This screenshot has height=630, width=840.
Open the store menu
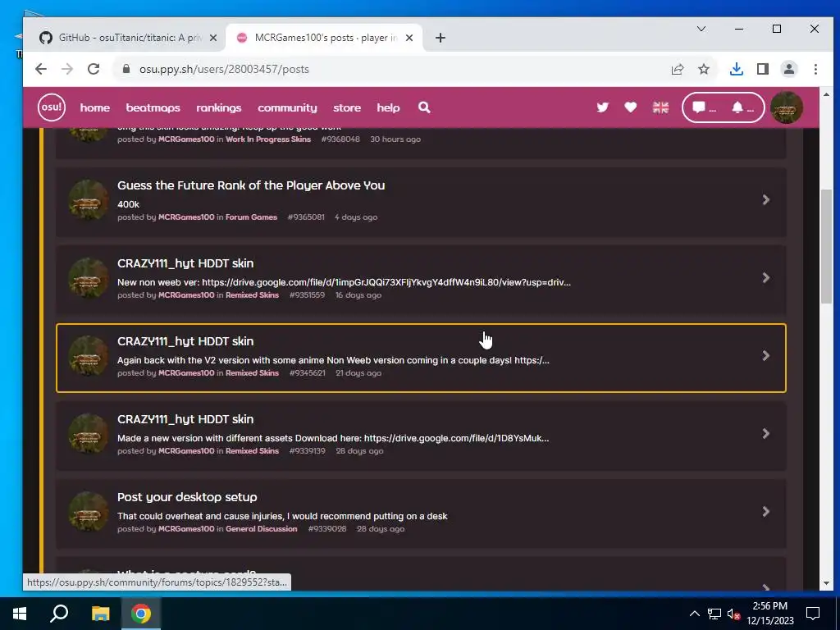pos(347,107)
